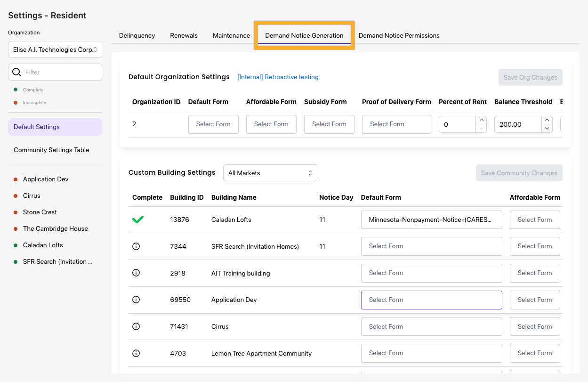Screen dimensions: 588x382
Task: Select The Cambridge House in sidebar list
Action: 56,228
